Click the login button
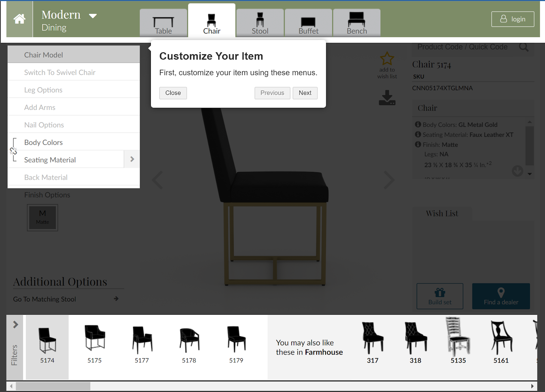 point(513,19)
